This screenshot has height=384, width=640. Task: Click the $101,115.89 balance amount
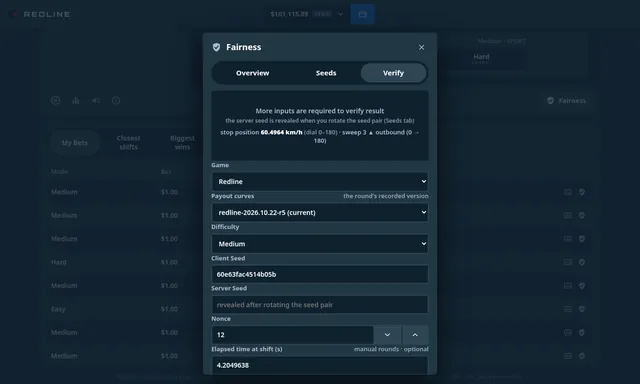tap(289, 14)
